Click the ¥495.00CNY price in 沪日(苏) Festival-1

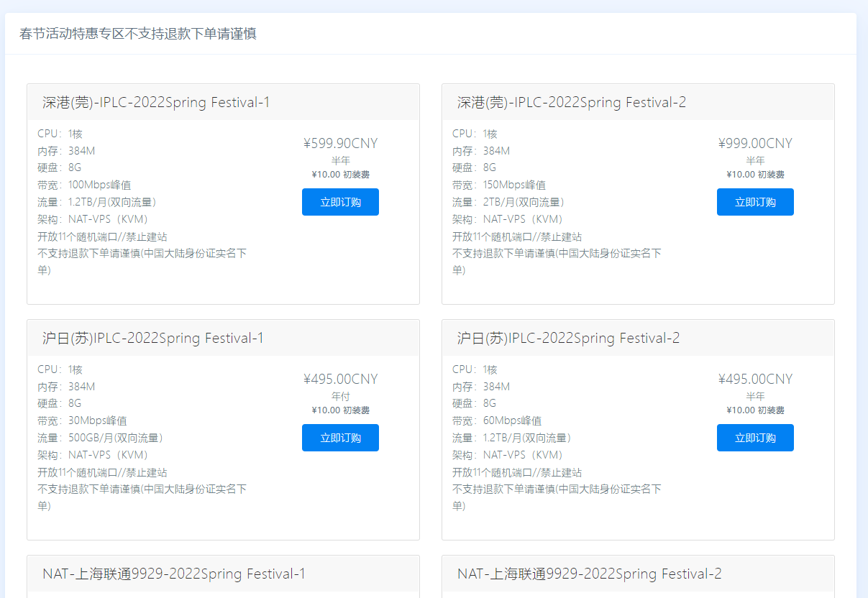[x=340, y=379]
